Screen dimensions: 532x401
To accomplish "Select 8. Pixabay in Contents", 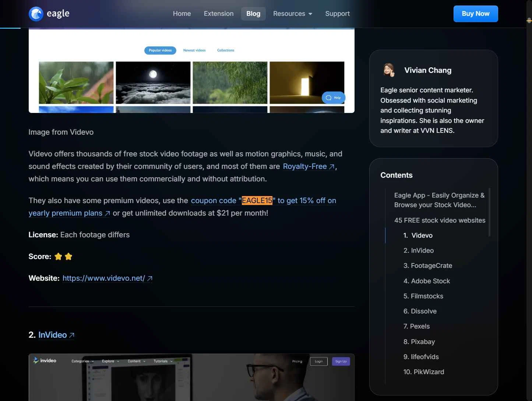I will click(x=419, y=342).
